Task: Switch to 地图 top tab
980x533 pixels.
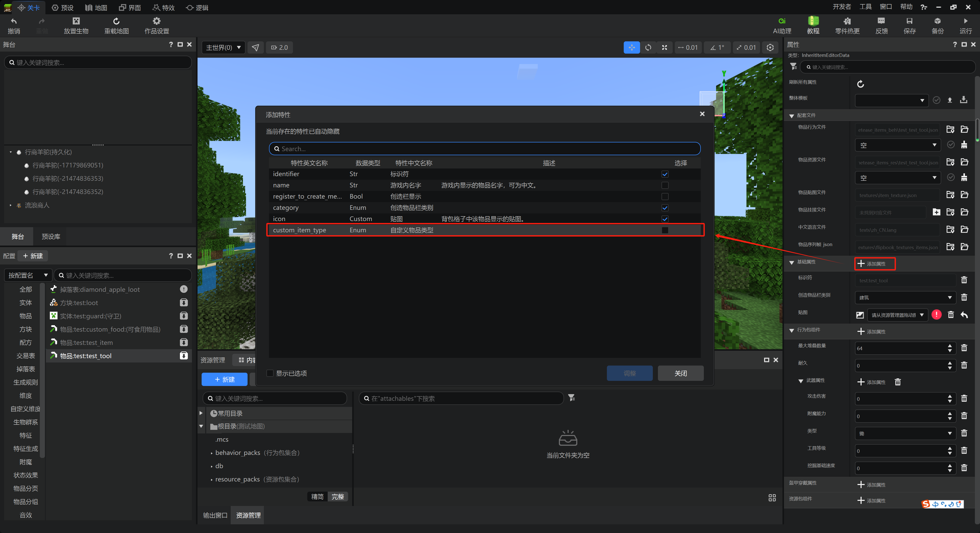Action: point(96,8)
